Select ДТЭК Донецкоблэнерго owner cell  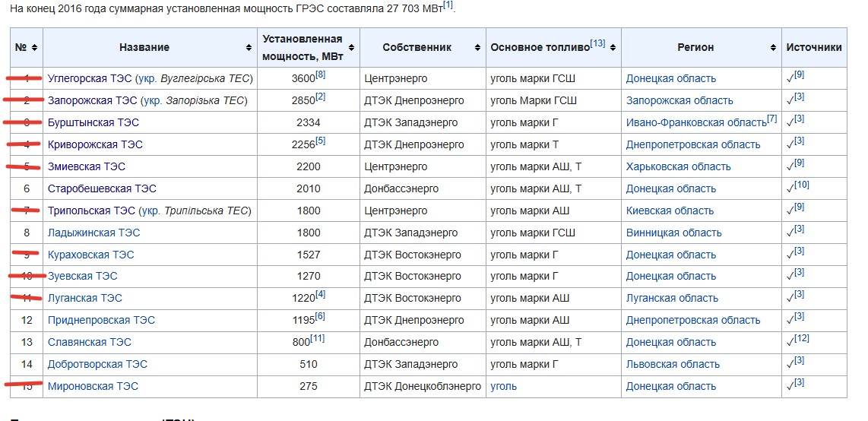pos(423,386)
